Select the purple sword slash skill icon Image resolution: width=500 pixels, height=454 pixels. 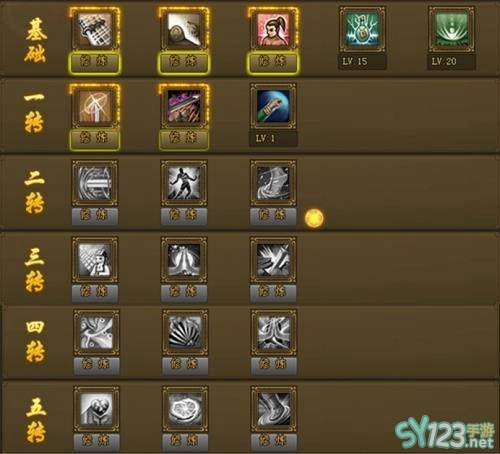click(x=184, y=106)
